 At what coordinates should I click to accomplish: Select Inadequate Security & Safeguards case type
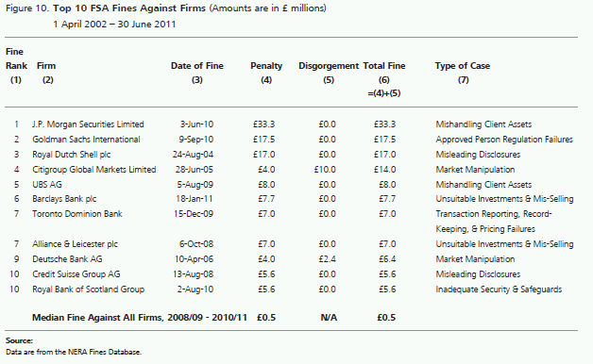(x=499, y=290)
